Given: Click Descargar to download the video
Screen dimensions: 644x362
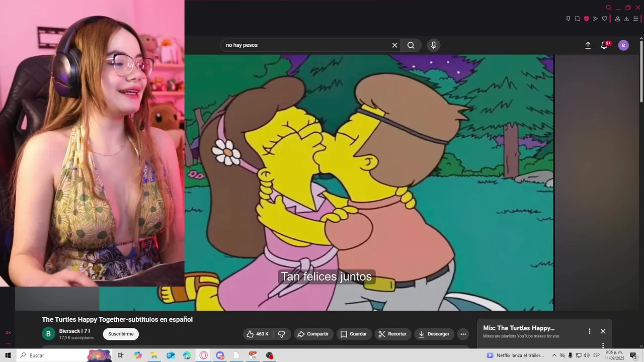Looking at the screenshot, I should point(434,334).
